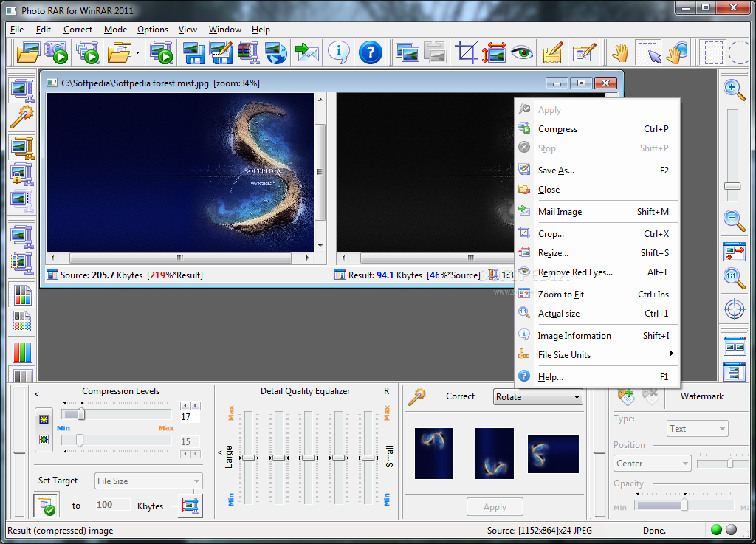
Task: Choose Crop... from the context menu
Action: click(597, 234)
